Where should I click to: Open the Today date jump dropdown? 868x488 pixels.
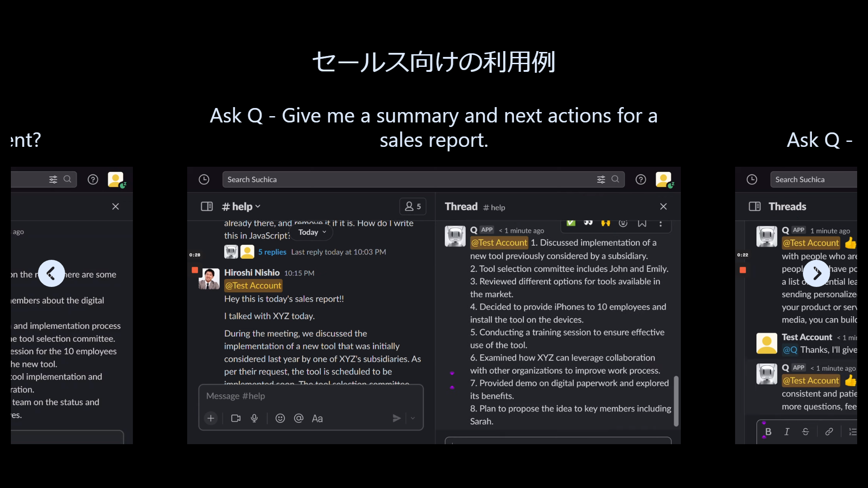point(312,232)
